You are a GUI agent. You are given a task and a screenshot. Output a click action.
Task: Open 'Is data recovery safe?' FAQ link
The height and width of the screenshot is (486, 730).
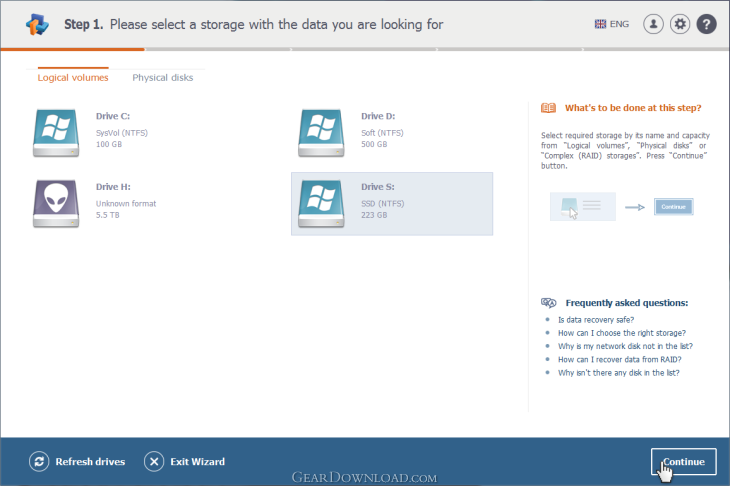[596, 320]
